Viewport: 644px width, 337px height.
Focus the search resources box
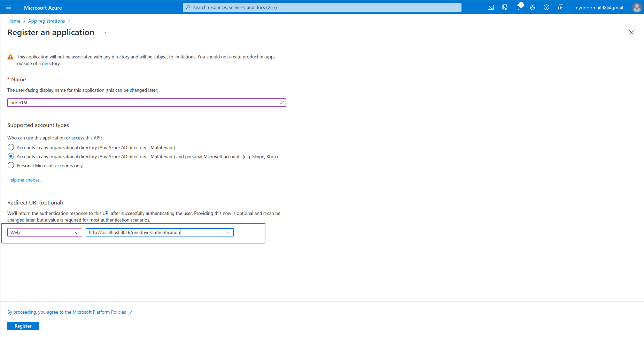[x=322, y=7]
